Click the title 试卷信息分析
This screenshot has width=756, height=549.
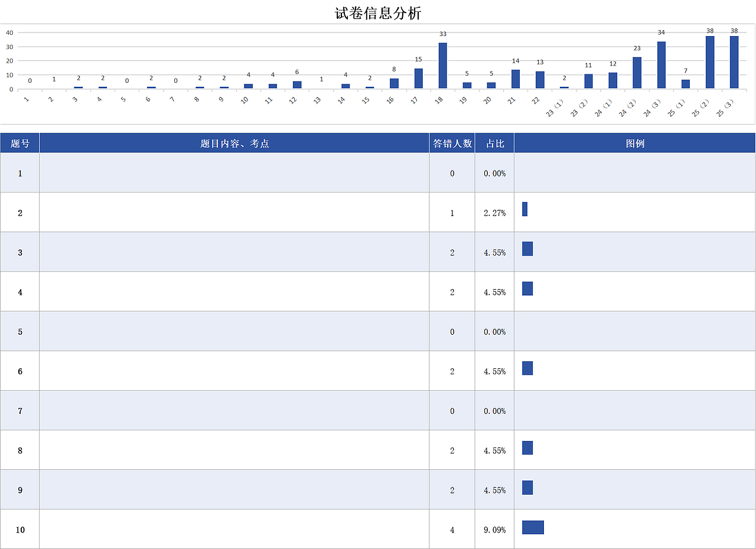[378, 13]
